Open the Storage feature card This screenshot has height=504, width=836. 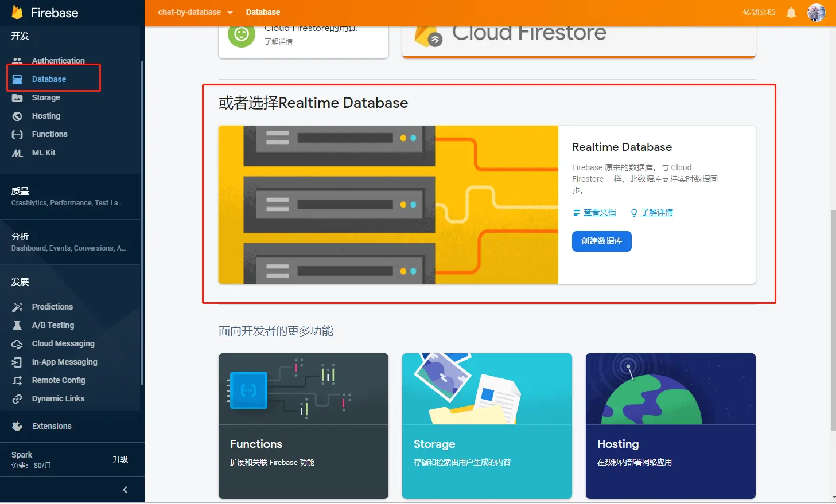click(x=487, y=426)
